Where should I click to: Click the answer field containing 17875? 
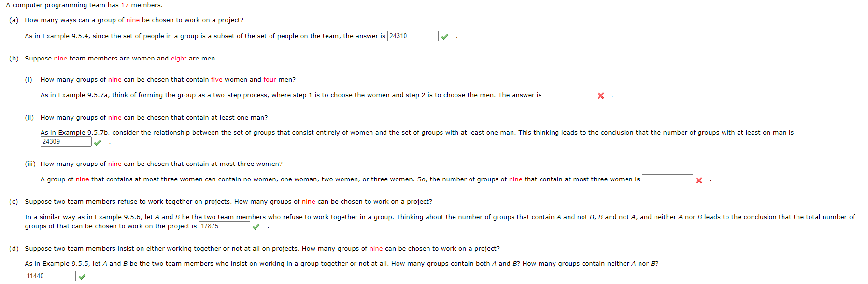click(x=225, y=226)
